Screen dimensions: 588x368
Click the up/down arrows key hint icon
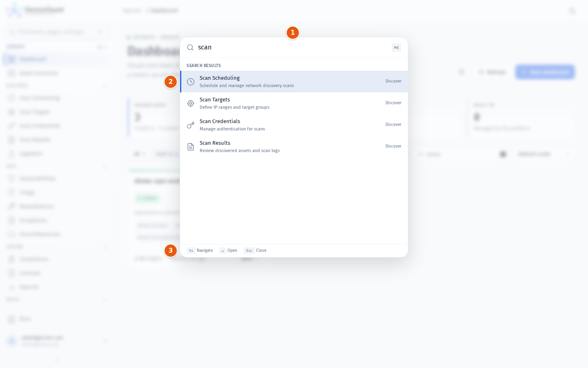click(191, 251)
